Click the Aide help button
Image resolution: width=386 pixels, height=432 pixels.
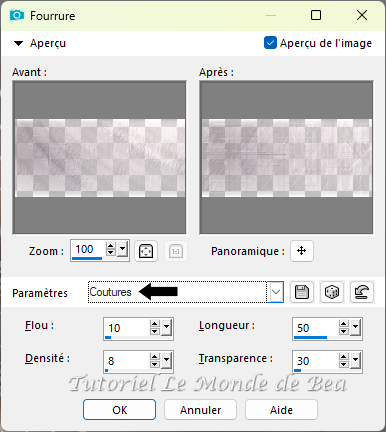pyautogui.click(x=281, y=410)
